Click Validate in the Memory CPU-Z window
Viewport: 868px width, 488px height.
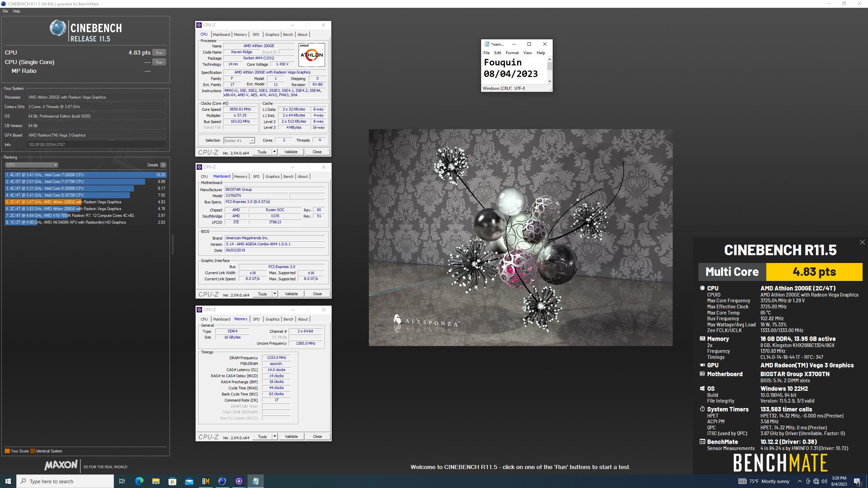[x=291, y=436]
